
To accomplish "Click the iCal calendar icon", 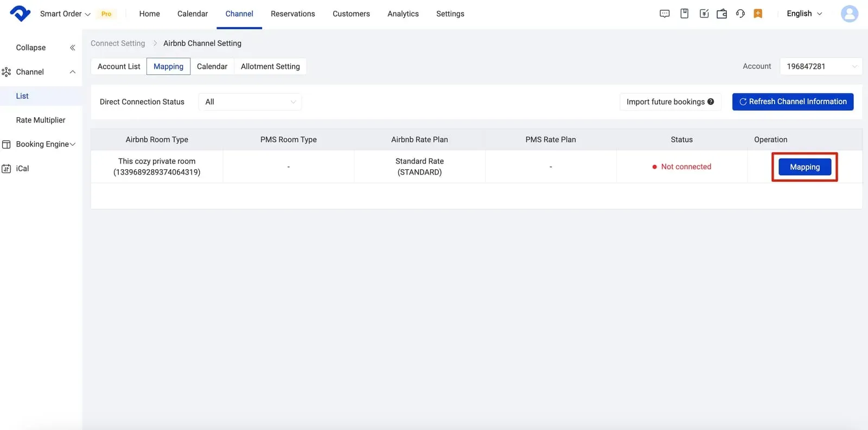I will [7, 169].
